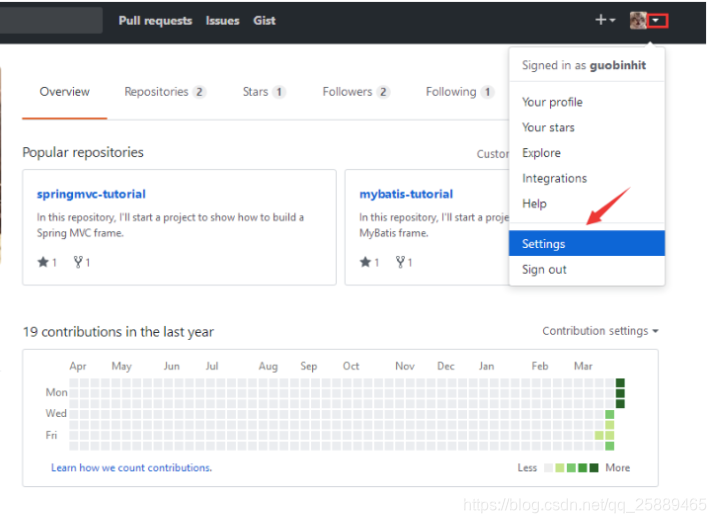Image resolution: width=716 pixels, height=523 pixels.
Task: Open Pull requests in the header
Action: [x=155, y=21]
